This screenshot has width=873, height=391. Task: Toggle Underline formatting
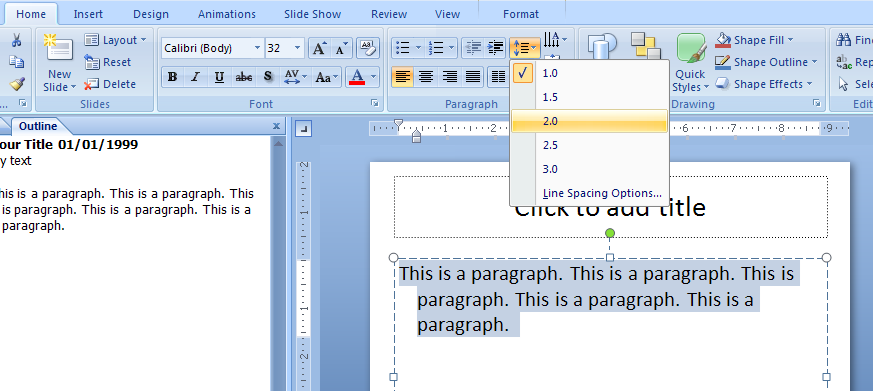(x=219, y=77)
